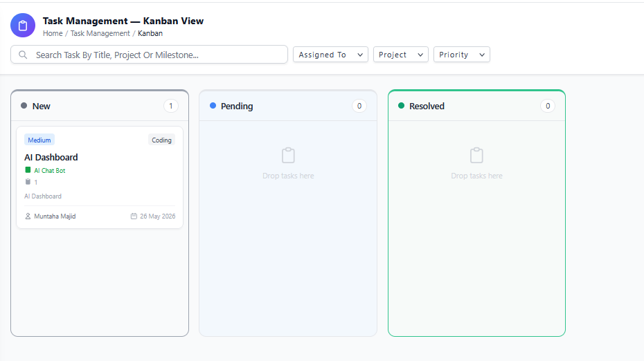This screenshot has width=644, height=361.
Task: Click the New column count badge showing 1
Action: pyautogui.click(x=171, y=106)
